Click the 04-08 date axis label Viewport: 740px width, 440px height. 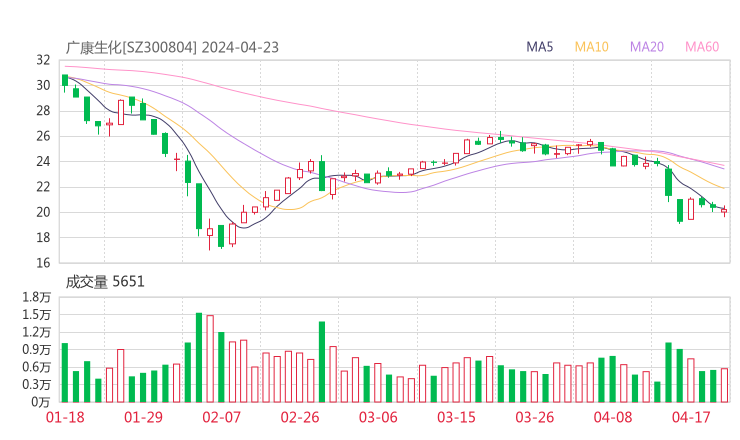click(x=613, y=417)
